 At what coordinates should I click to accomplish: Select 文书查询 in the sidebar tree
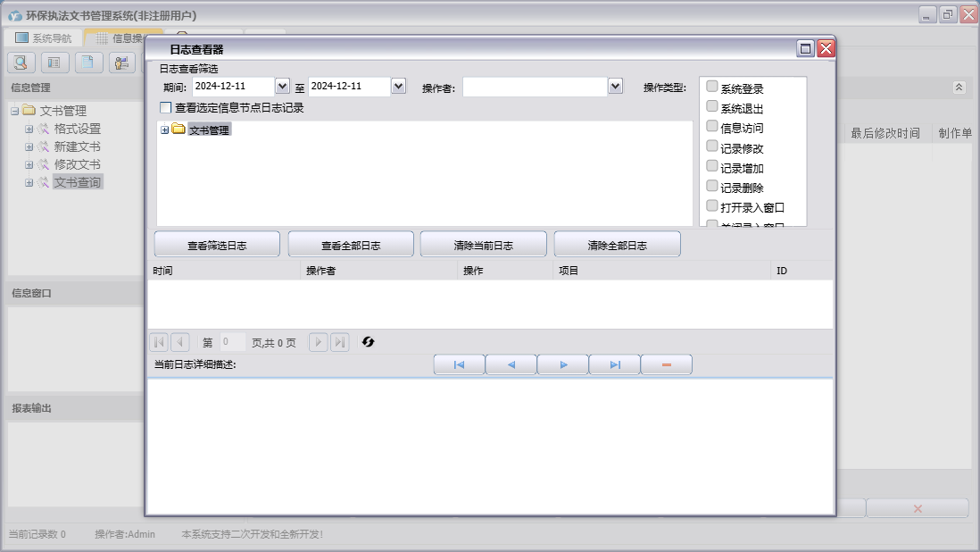(x=78, y=182)
